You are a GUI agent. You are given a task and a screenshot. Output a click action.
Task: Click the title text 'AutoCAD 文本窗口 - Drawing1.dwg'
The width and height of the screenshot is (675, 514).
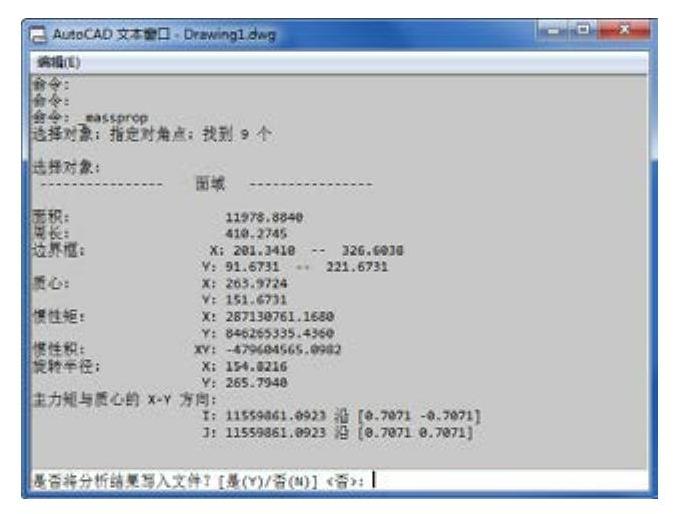point(164,34)
